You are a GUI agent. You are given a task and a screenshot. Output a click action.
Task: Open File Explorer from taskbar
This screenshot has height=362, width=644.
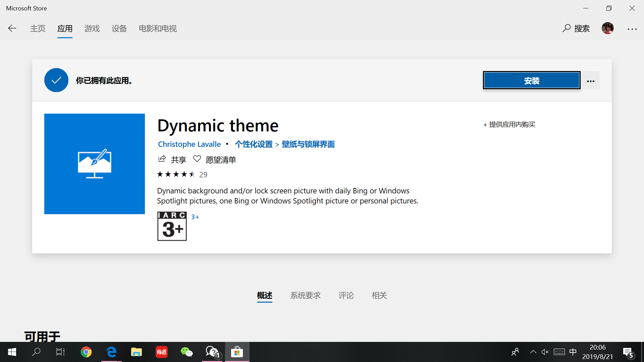point(137,352)
